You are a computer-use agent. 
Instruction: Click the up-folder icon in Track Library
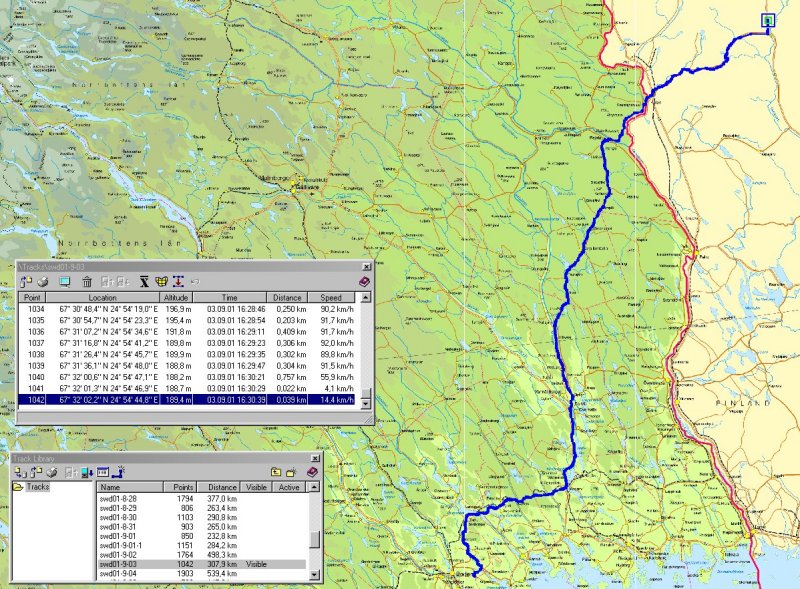275,471
